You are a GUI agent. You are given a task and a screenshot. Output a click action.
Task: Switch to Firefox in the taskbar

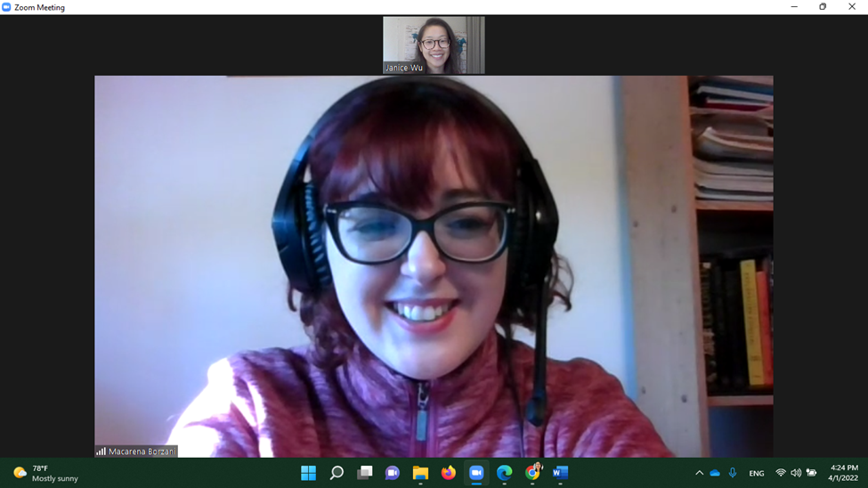pos(449,473)
